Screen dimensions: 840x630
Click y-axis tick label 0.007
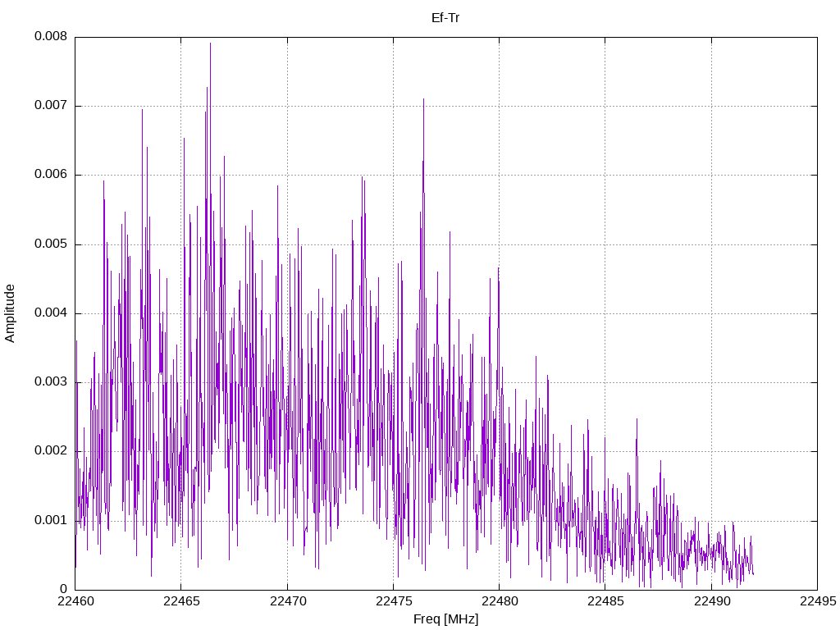51,106
